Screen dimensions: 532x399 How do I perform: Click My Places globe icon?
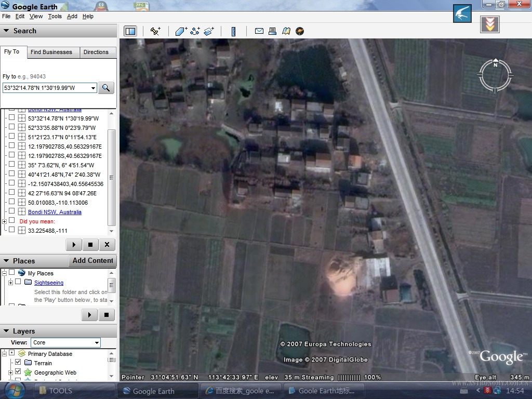pos(22,273)
